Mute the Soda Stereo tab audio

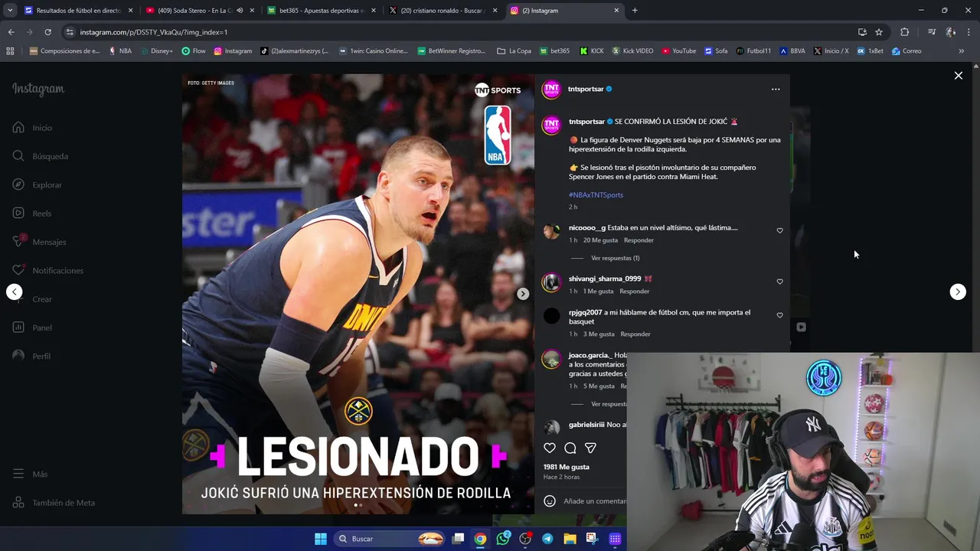(x=240, y=11)
